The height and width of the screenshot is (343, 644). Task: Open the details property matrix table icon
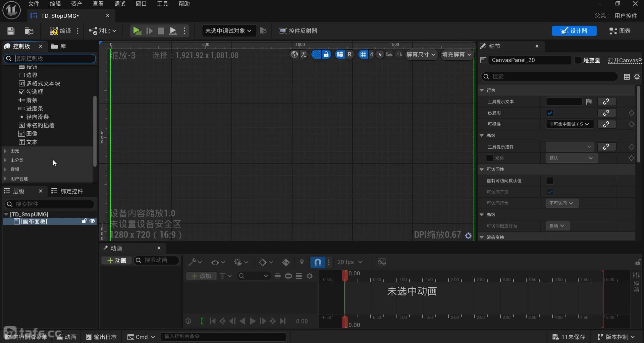tap(627, 77)
